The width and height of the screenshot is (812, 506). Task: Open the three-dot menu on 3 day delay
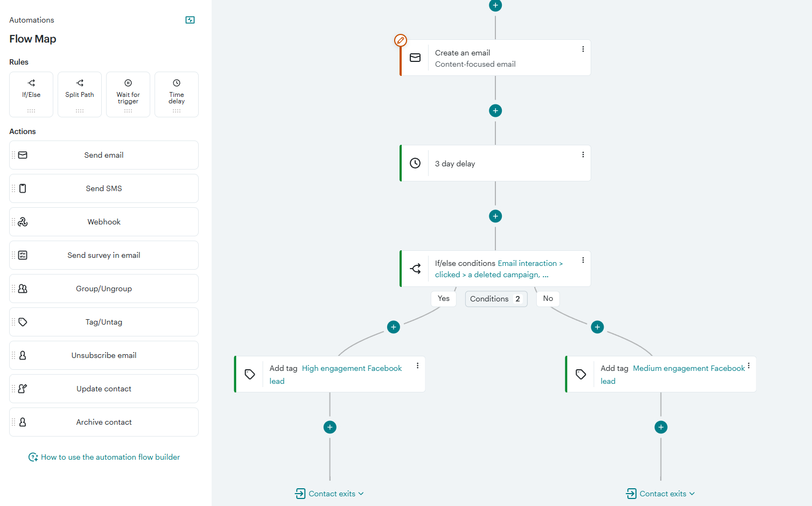pyautogui.click(x=583, y=154)
